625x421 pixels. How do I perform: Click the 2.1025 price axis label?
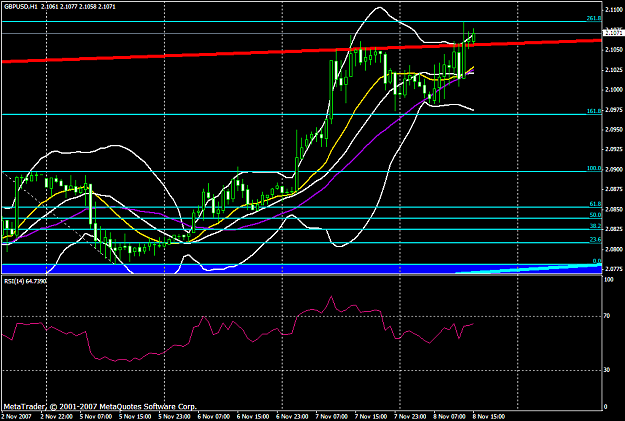point(612,70)
